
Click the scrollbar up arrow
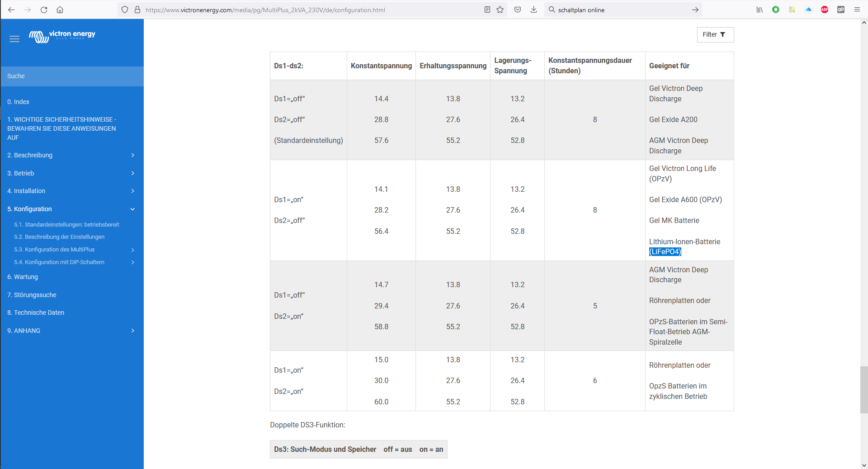[864, 23]
